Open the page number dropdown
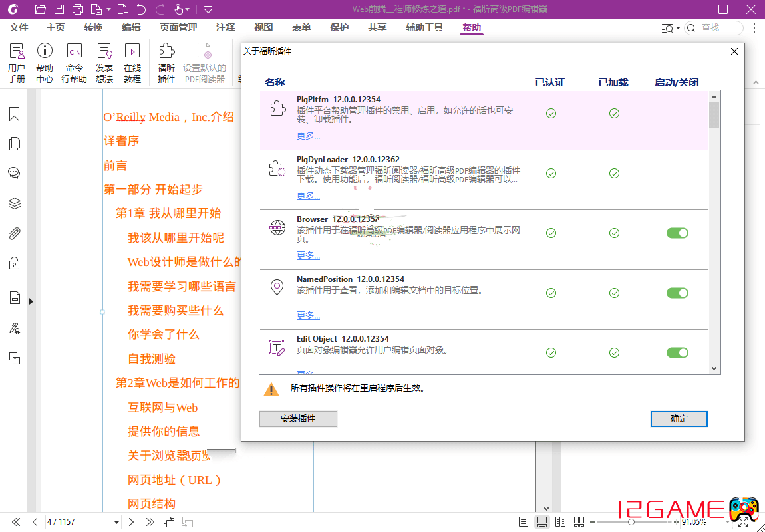Screen dimensions: 765x532 tap(116, 523)
